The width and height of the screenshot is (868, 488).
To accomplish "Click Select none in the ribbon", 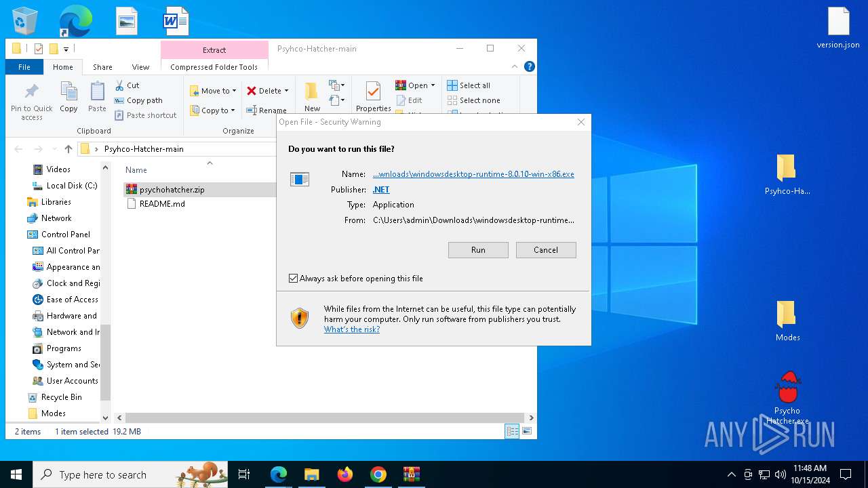I will tap(473, 100).
